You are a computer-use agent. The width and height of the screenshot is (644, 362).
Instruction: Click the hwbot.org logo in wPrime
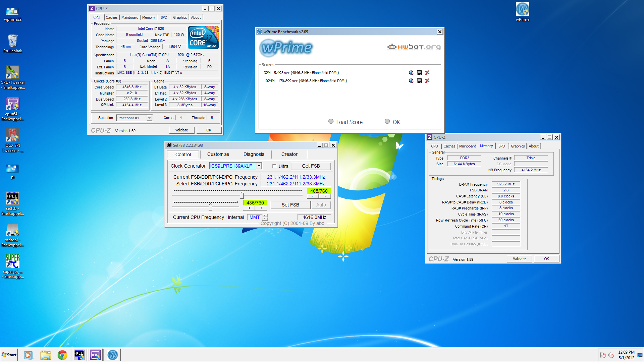(414, 47)
